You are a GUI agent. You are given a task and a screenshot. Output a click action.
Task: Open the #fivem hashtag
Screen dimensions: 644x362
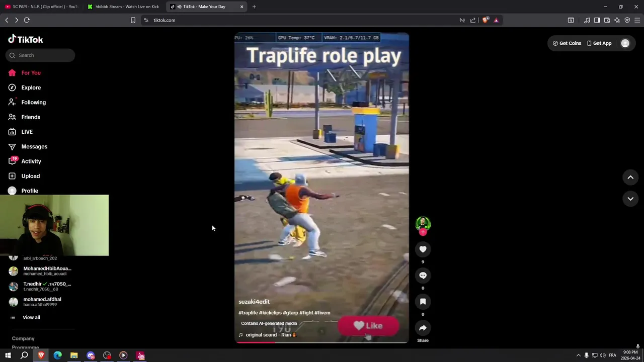coord(323,313)
